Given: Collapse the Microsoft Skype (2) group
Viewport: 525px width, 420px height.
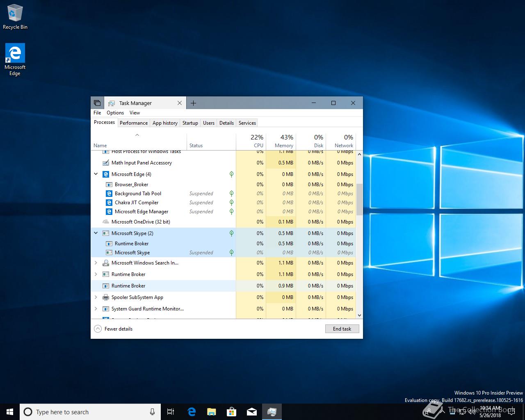Looking at the screenshot, I should (x=96, y=233).
